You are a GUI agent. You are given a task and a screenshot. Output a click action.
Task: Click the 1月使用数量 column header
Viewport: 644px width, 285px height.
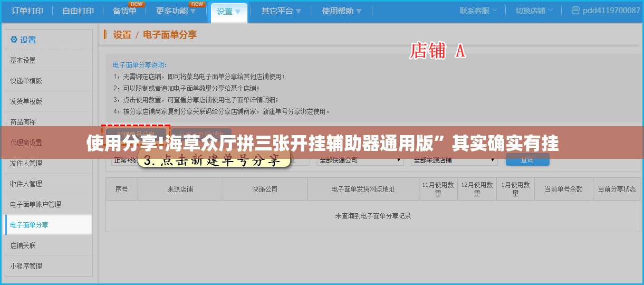click(515, 189)
